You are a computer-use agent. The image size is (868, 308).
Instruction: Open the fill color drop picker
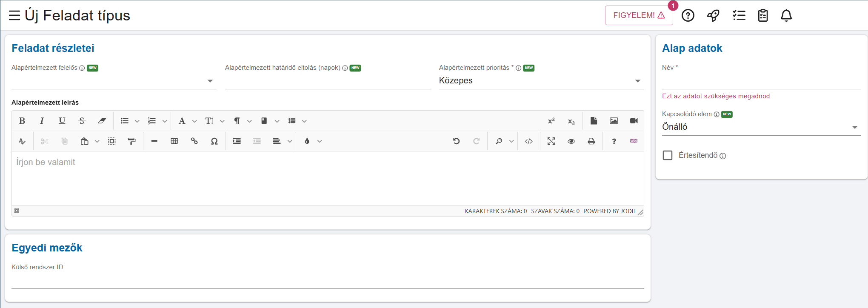(x=307, y=141)
